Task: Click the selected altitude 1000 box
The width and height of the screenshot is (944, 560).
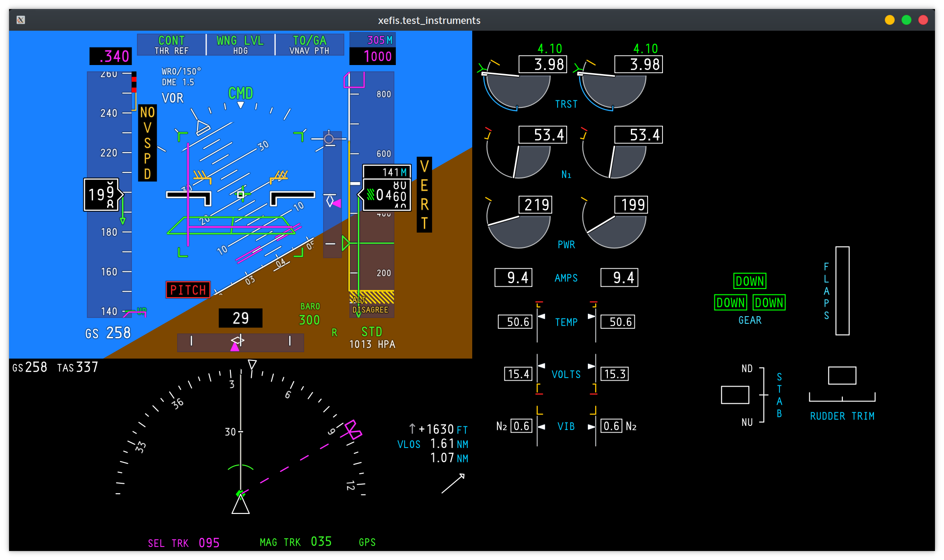Action: [372, 56]
